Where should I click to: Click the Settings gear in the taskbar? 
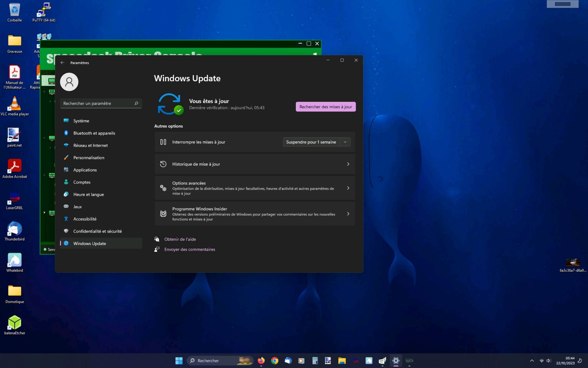(x=396, y=361)
